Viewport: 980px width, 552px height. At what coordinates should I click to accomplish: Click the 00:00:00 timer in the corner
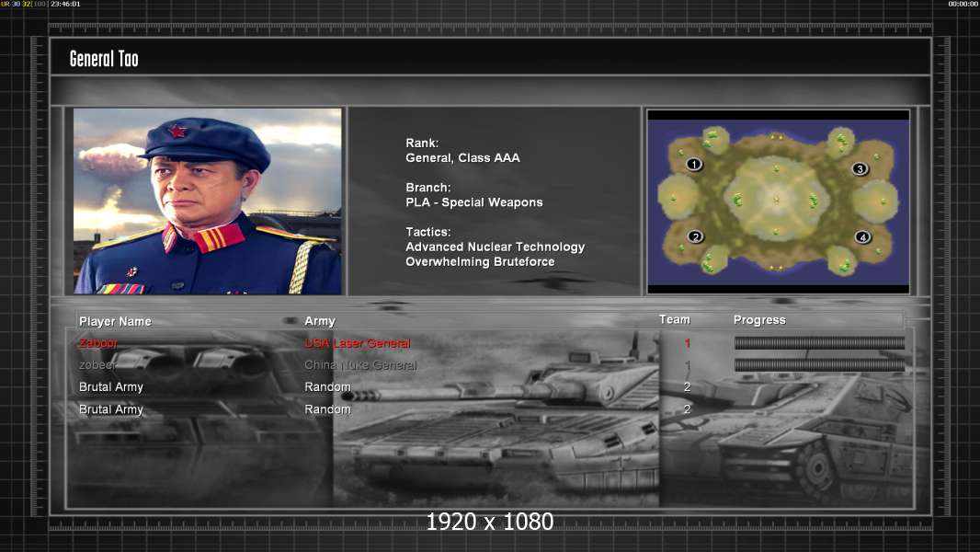tap(963, 4)
